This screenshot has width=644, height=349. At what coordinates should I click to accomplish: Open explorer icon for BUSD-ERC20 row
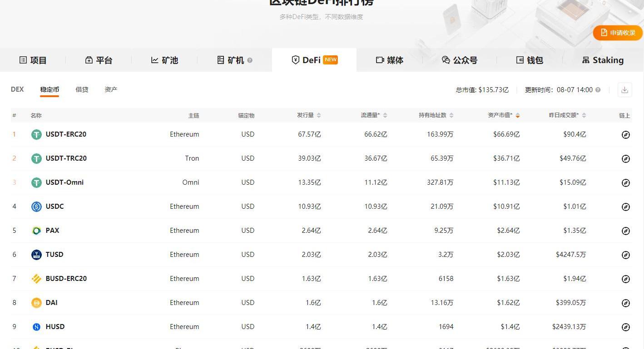[x=625, y=279]
